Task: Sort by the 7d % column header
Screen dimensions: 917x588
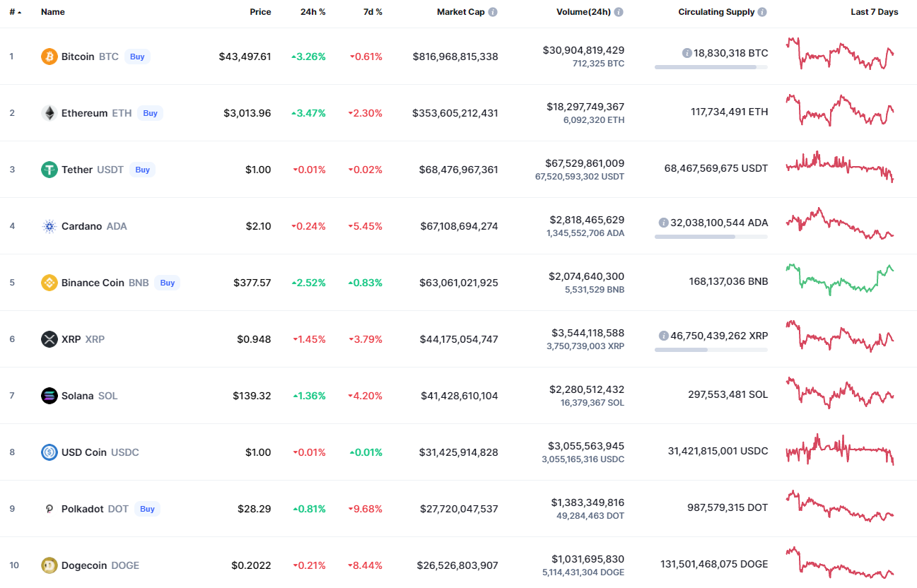Action: point(371,12)
